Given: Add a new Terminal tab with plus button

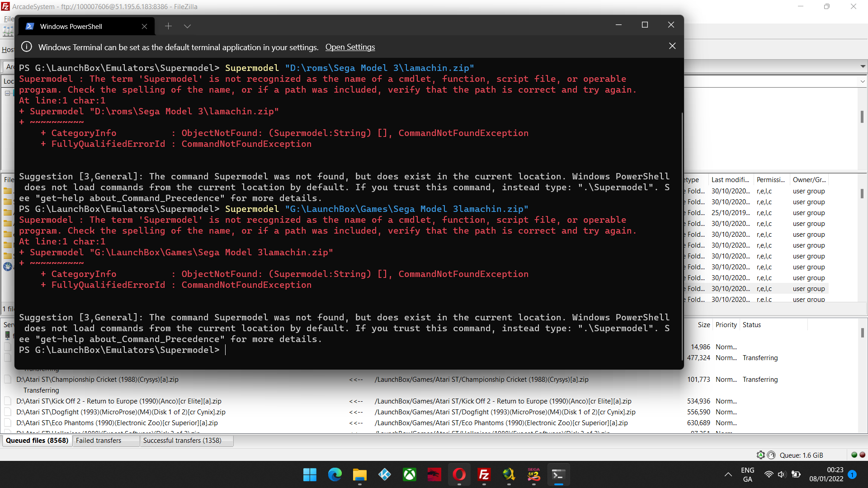Looking at the screenshot, I should point(168,26).
